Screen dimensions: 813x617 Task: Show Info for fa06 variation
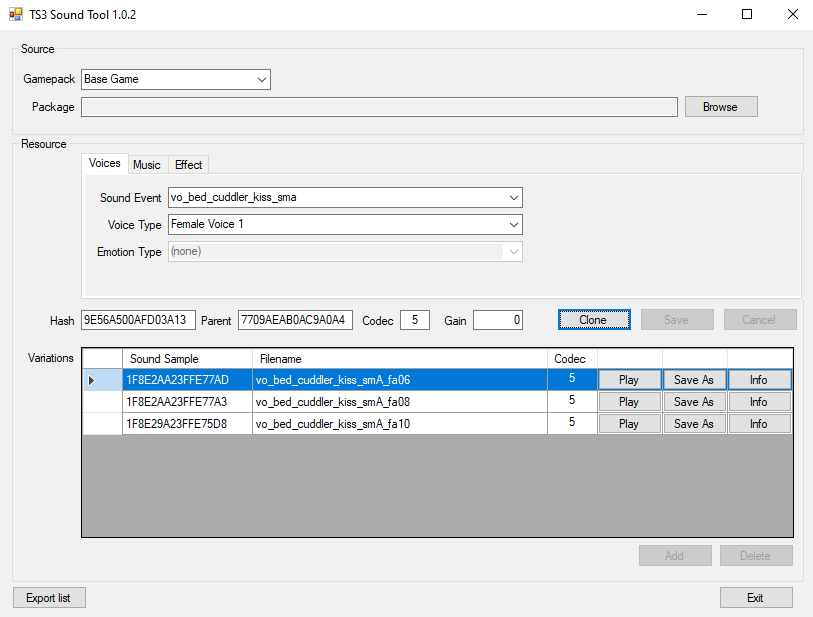[760, 380]
